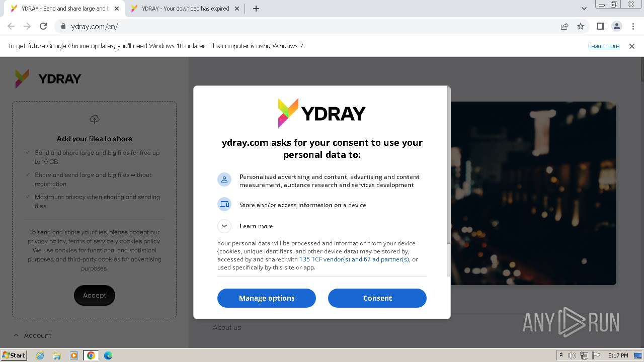
Task: Switch to the YDRAY Send and share tab
Action: coord(65,9)
